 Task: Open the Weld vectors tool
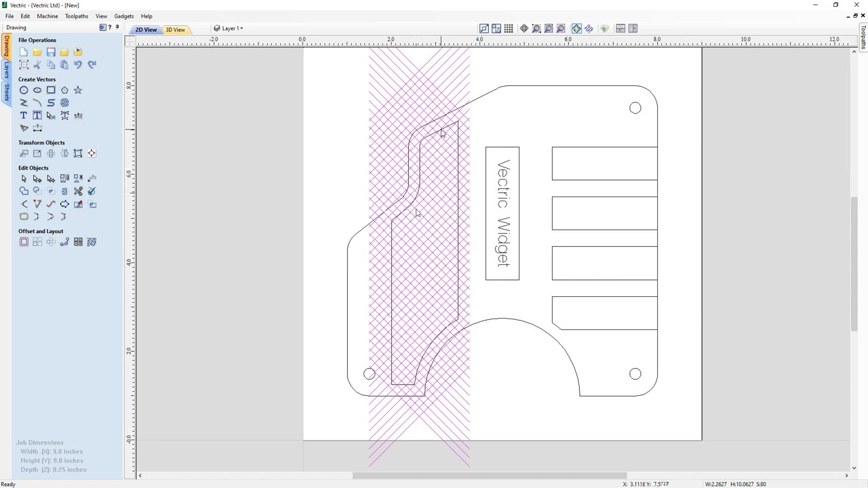point(24,191)
